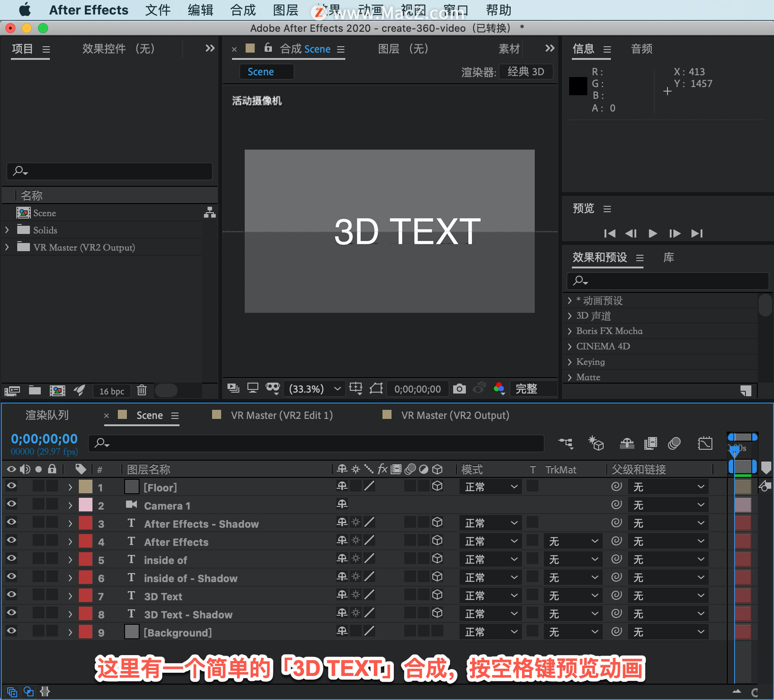This screenshot has height=700, width=774.
Task: Toggle transfer controls pane icon at timeline bottom
Action: coord(29,691)
